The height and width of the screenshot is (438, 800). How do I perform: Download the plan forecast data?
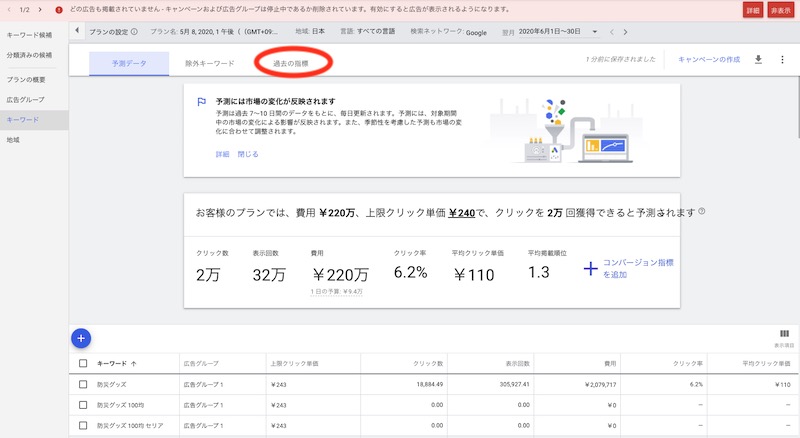(758, 60)
